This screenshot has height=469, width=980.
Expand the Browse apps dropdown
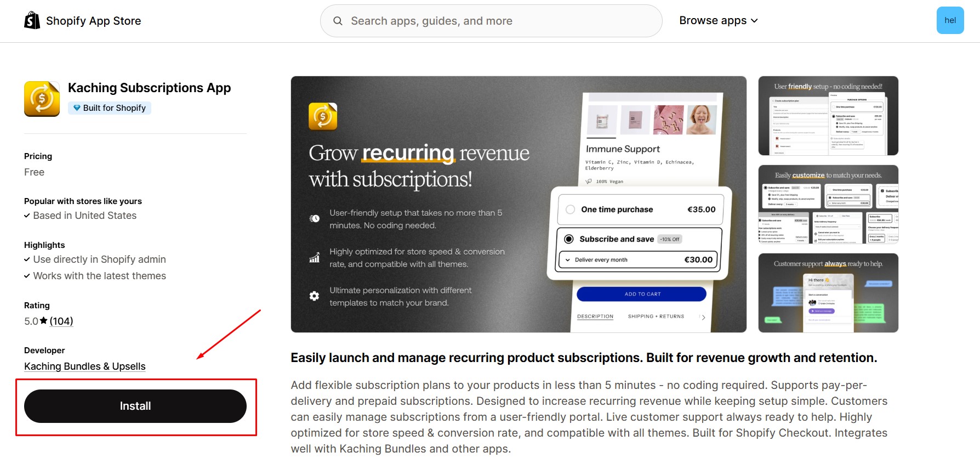718,20
